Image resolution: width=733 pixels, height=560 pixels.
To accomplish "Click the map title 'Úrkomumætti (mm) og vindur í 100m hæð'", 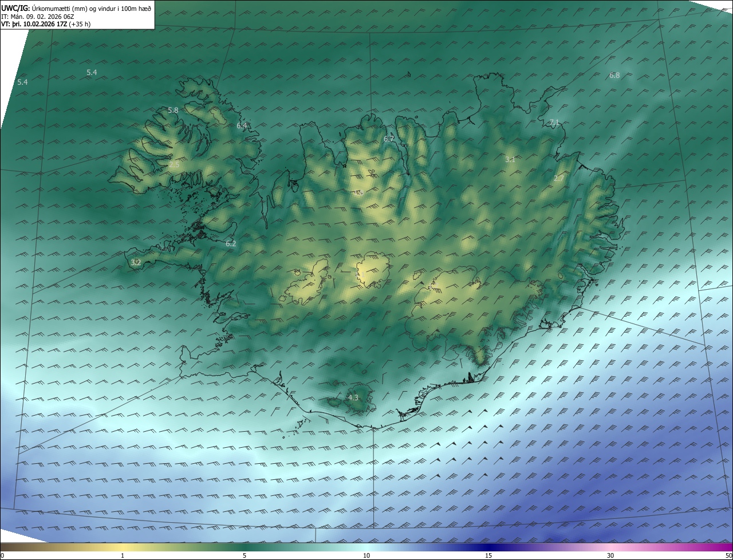I will pos(92,8).
